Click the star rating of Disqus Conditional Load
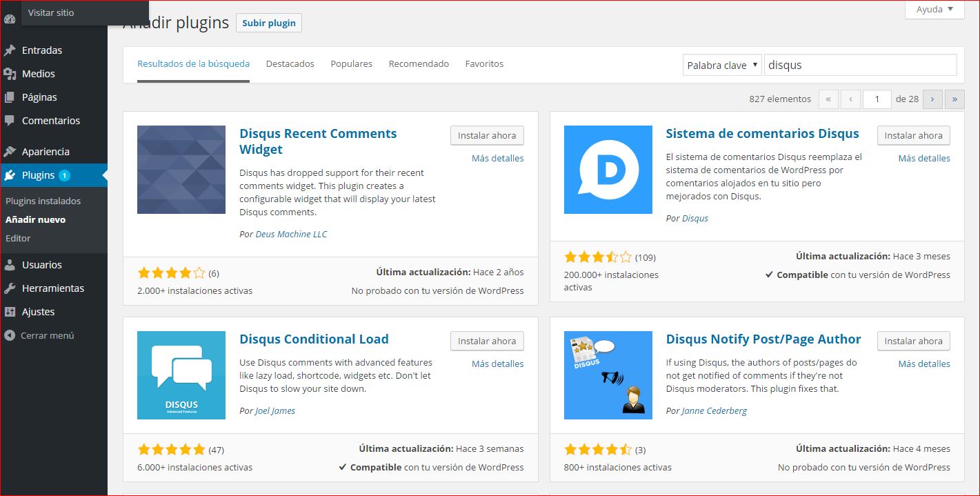 pos(171,450)
